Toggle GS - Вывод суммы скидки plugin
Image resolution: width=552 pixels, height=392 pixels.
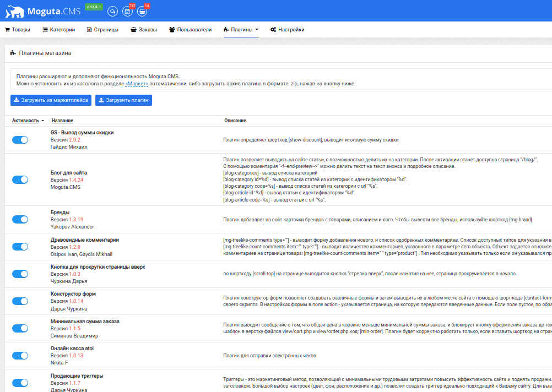(20, 140)
